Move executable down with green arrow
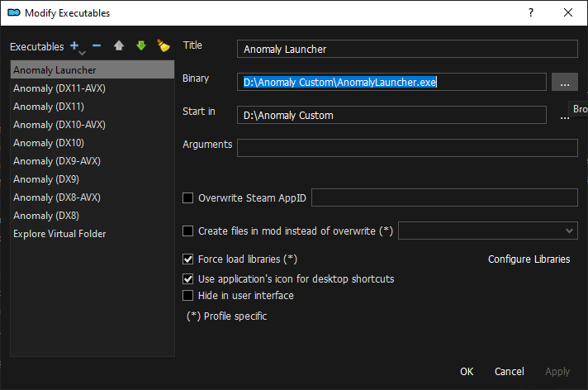This screenshot has height=390, width=588. point(141,46)
